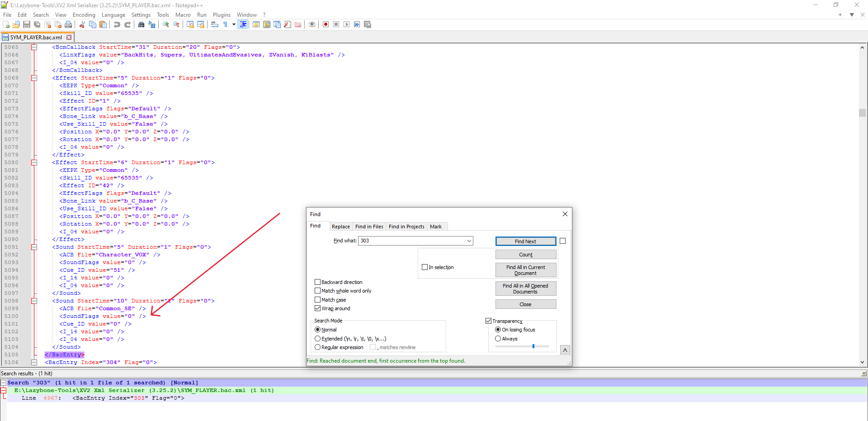Select Regular expression search mode
Viewport: 868px width, 421px height.
tap(317, 347)
